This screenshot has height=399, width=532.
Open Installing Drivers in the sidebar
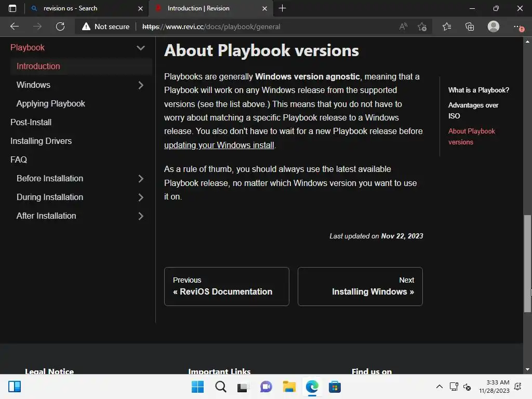41,141
